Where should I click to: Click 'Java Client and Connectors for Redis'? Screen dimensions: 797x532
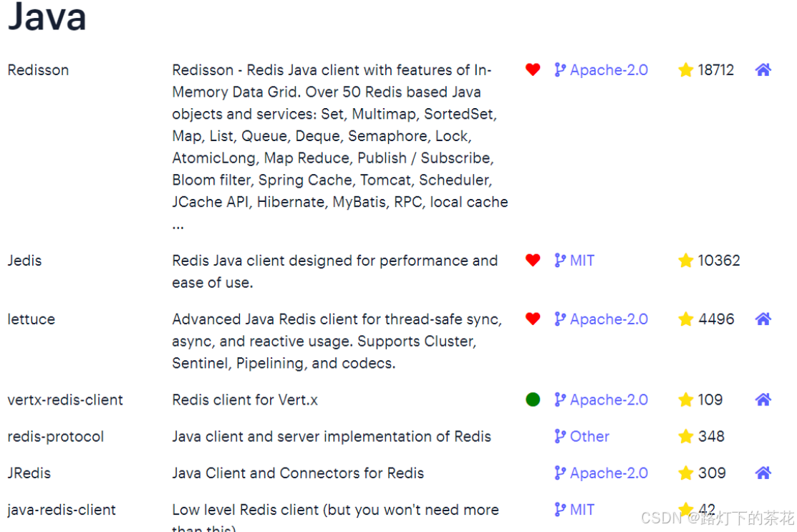click(298, 473)
